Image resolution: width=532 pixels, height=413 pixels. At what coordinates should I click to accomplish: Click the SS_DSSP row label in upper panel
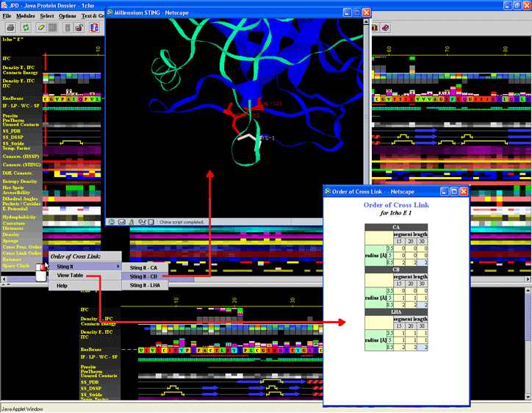click(x=13, y=137)
